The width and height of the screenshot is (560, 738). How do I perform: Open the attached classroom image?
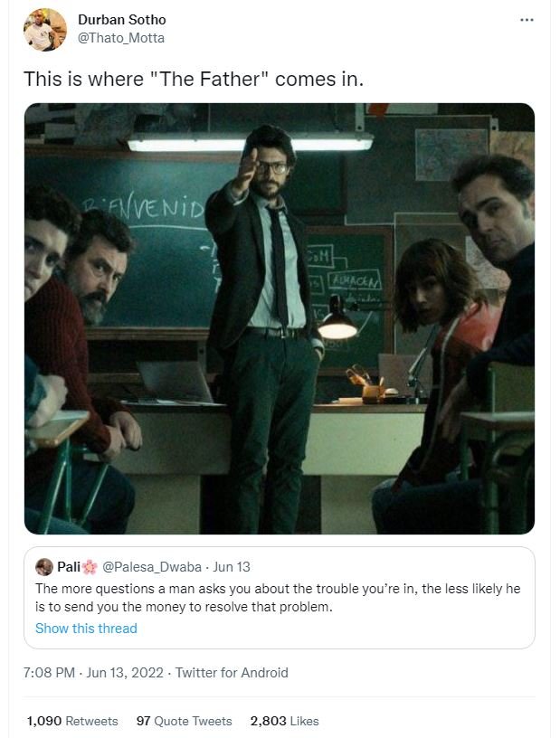click(280, 318)
